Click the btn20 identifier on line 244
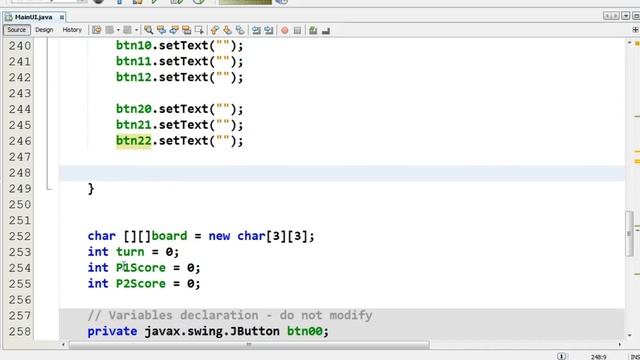Viewport: 640px width, 360px height. 133,109
